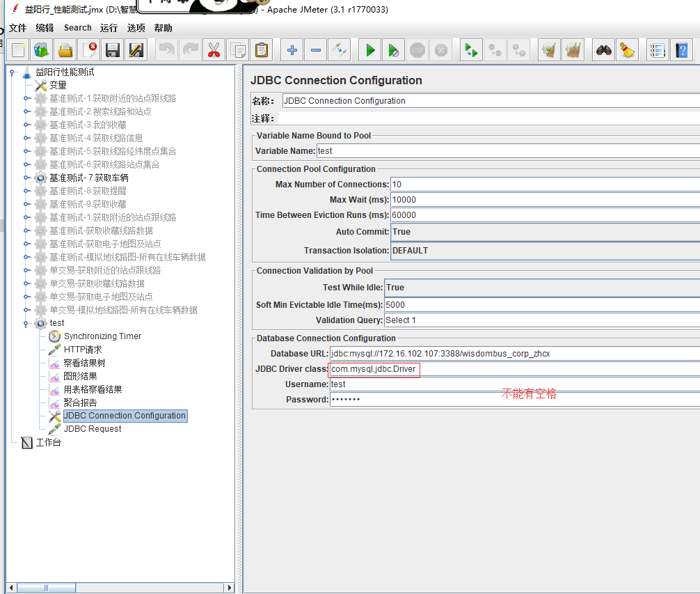
Task: Click the Copy toolbar icon
Action: point(238,50)
